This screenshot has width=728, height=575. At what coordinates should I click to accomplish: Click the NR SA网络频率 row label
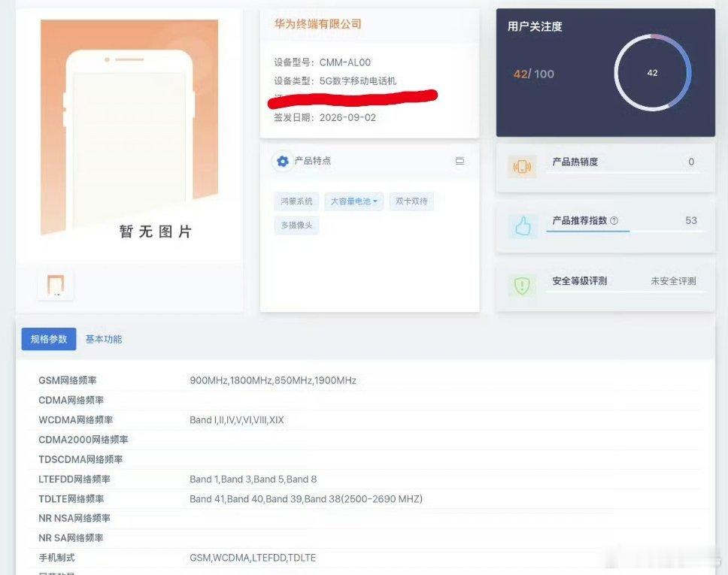[x=71, y=538]
